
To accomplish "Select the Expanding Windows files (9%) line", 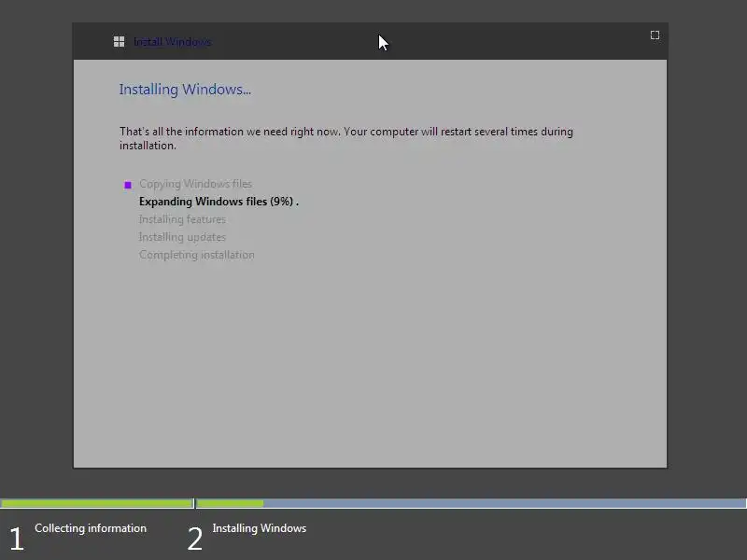I will pyautogui.click(x=218, y=202).
